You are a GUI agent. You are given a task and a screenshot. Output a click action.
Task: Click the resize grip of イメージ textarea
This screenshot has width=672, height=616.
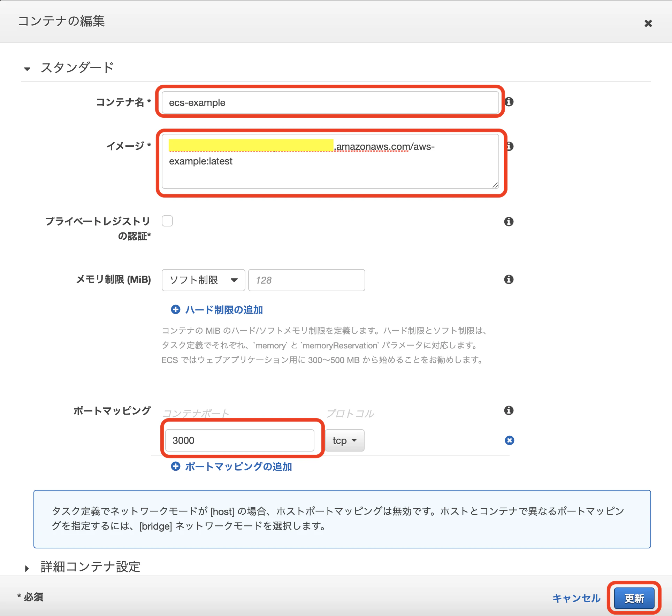pos(495,185)
